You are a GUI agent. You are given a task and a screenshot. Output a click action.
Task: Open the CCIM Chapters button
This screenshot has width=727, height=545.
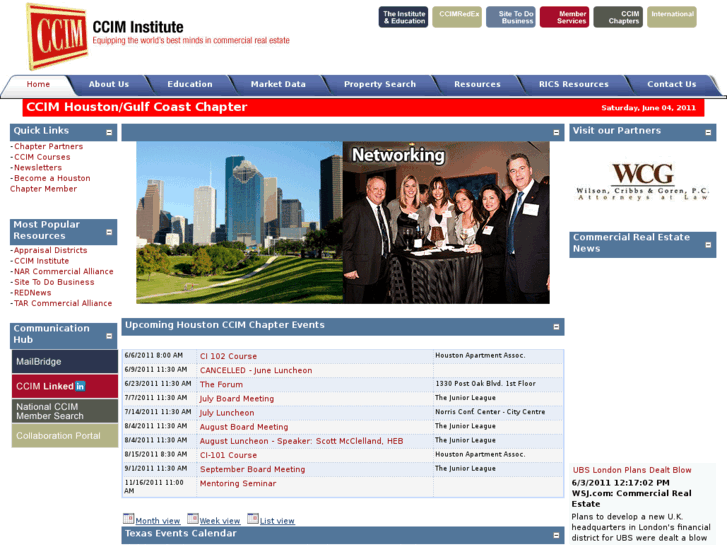click(618, 17)
